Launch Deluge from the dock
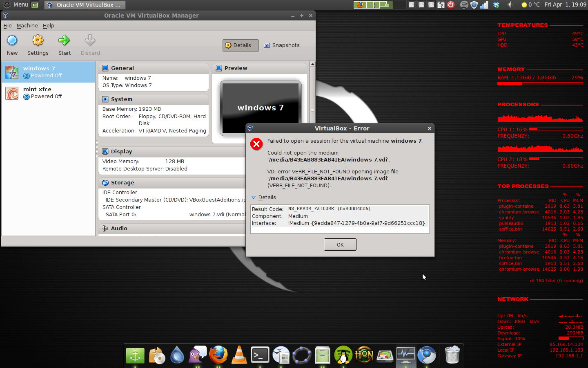 [x=177, y=355]
